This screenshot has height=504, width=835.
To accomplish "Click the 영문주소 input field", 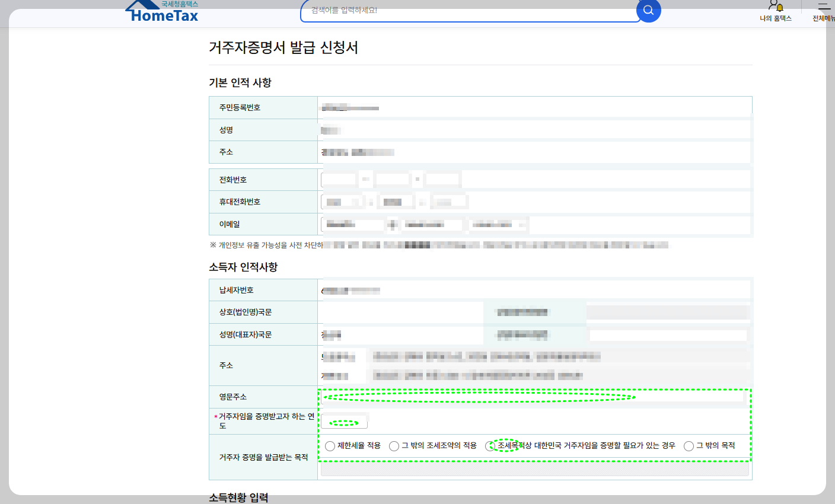I will (x=532, y=397).
